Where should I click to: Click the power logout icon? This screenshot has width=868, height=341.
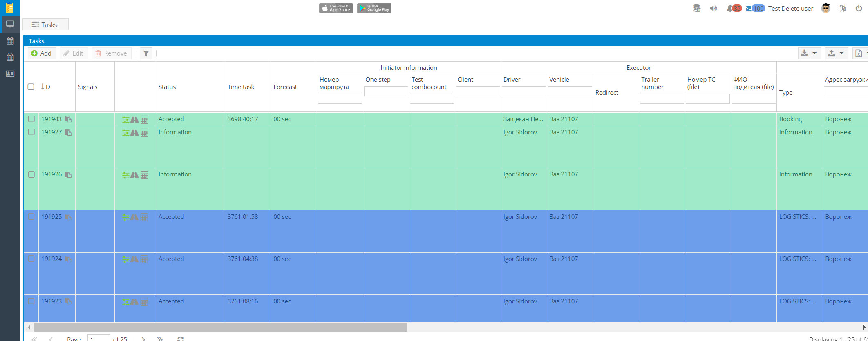(x=859, y=9)
